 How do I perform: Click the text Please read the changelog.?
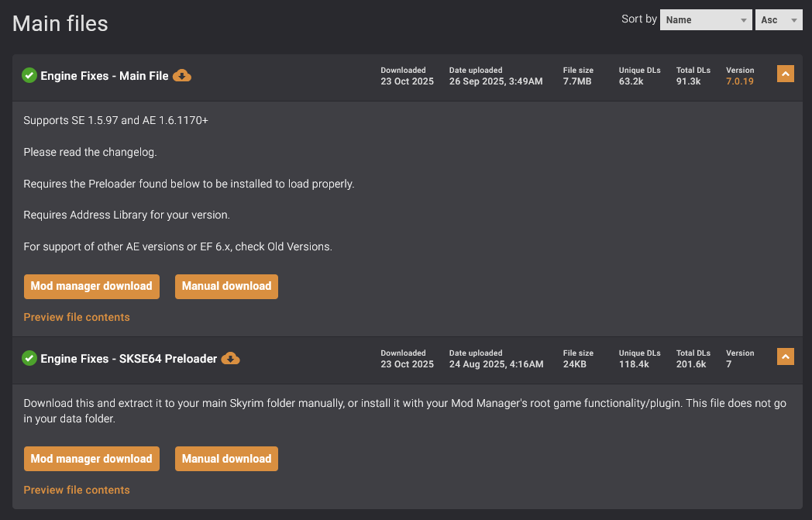[90, 152]
